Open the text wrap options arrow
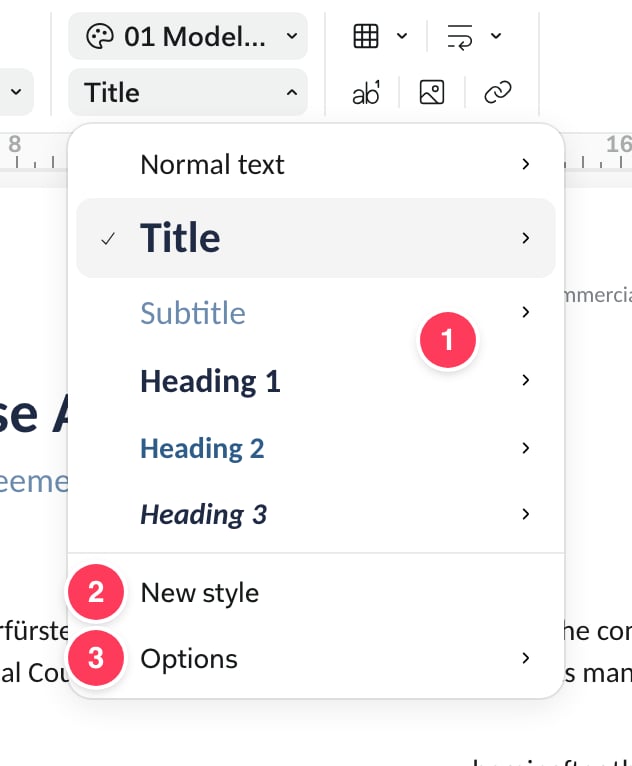Viewport: 632px width, 766px height. (496, 36)
